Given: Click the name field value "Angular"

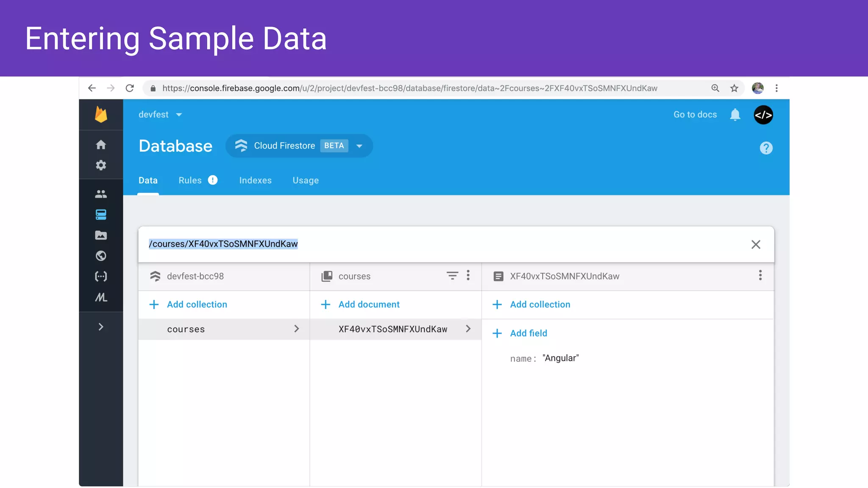Looking at the screenshot, I should (x=560, y=358).
